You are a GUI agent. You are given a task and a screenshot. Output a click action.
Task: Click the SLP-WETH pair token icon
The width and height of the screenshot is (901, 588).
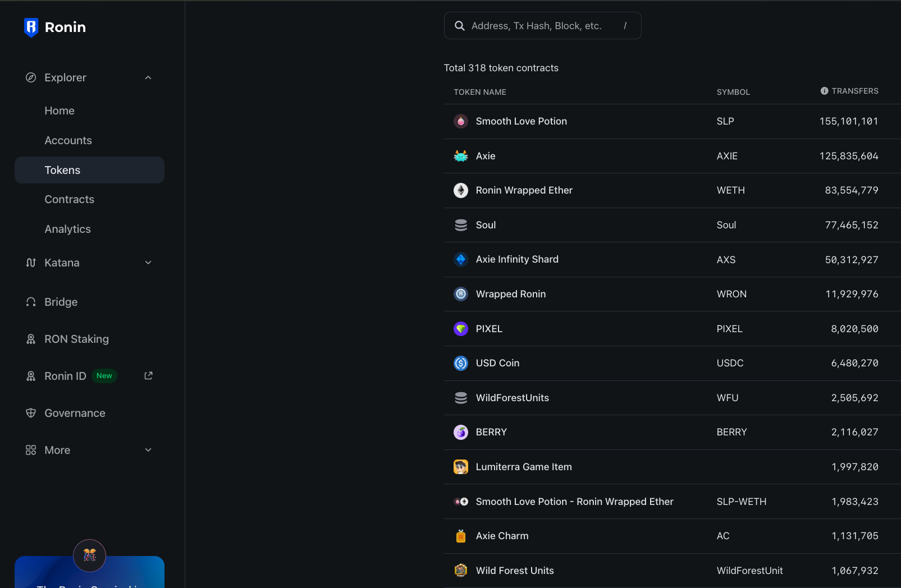tap(461, 502)
